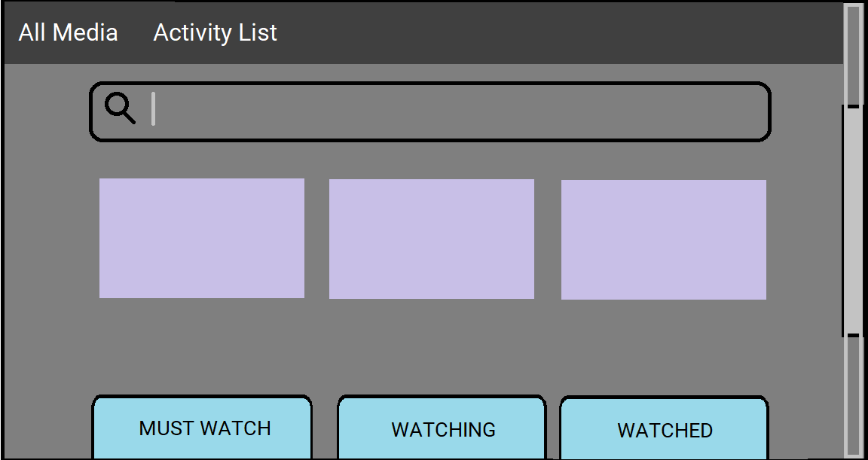This screenshot has height=460, width=868.
Task: Click the MUST WATCH label text
Action: [x=205, y=428]
